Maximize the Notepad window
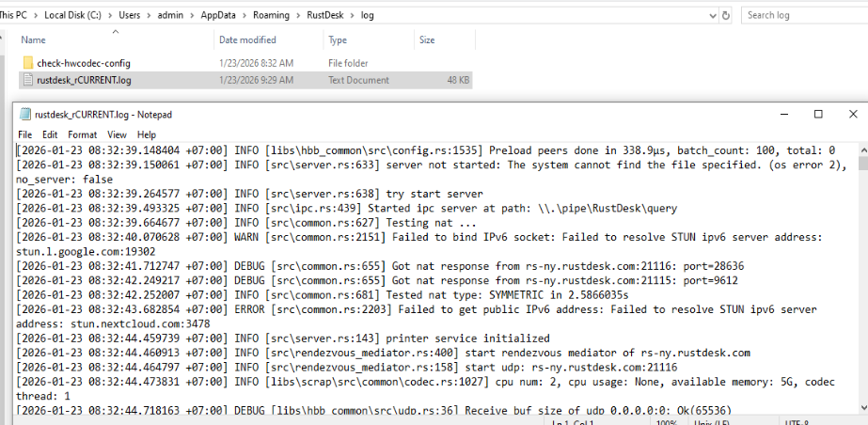The image size is (868, 425). (x=818, y=115)
